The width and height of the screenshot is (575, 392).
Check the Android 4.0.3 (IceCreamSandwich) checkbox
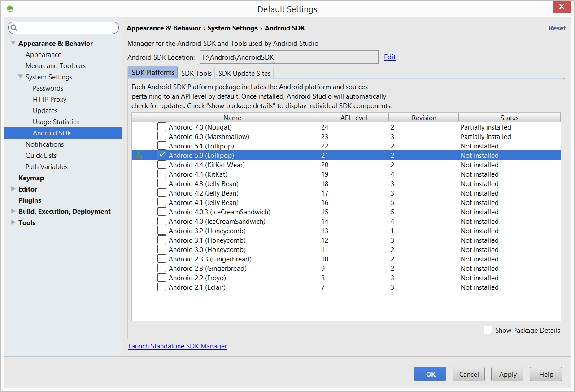coord(162,212)
